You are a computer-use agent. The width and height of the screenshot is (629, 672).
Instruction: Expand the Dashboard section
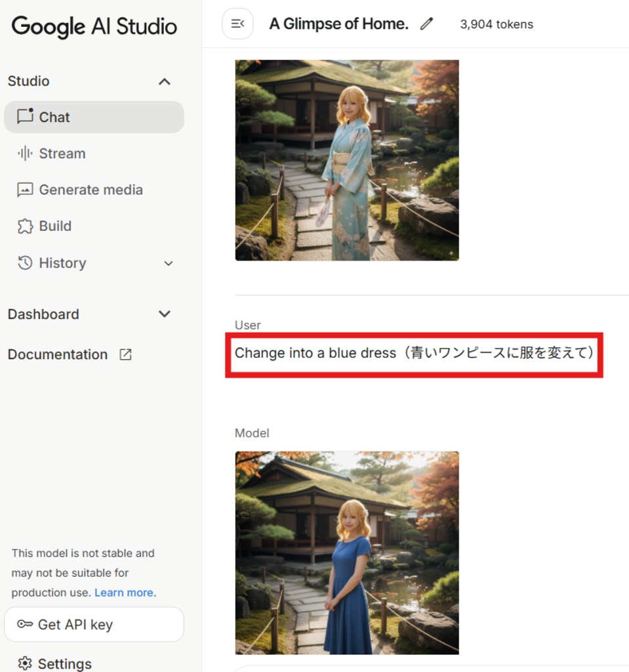click(165, 314)
